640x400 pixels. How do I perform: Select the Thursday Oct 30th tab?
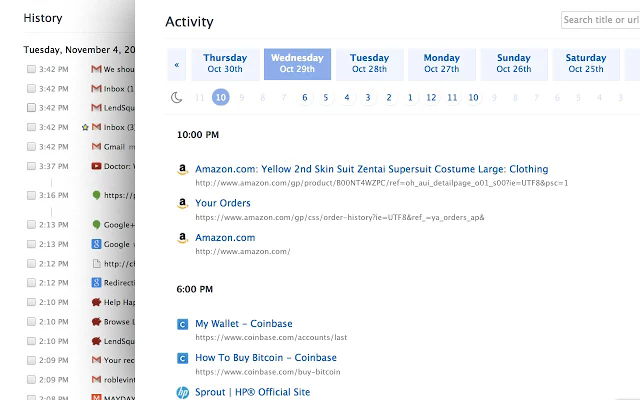(x=225, y=64)
